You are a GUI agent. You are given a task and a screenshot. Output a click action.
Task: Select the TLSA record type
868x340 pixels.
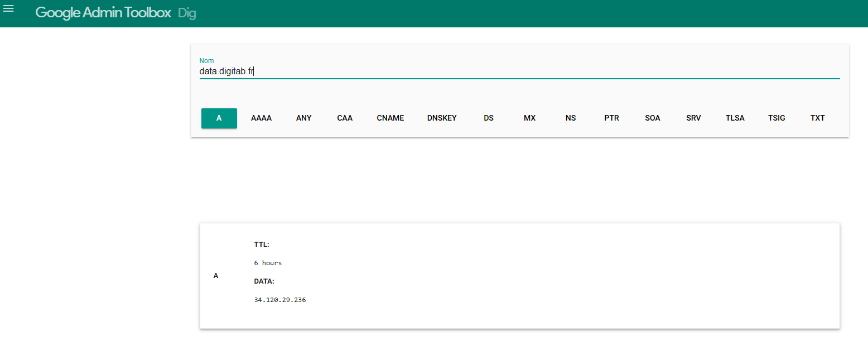click(735, 118)
